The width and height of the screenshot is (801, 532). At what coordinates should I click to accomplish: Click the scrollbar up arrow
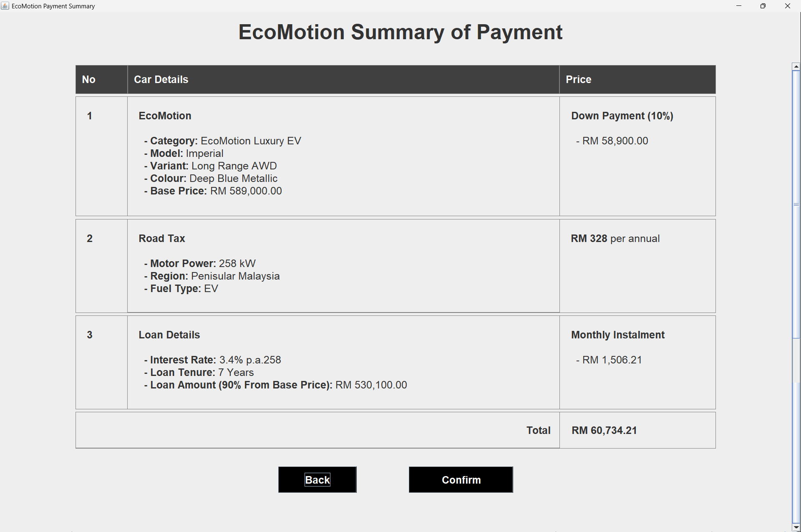pyautogui.click(x=796, y=66)
